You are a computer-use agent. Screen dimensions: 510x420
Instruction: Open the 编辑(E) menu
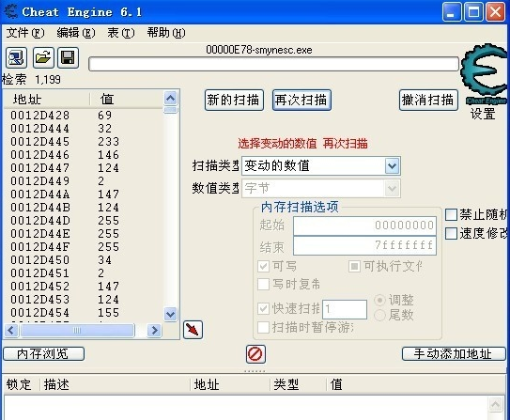(76, 33)
